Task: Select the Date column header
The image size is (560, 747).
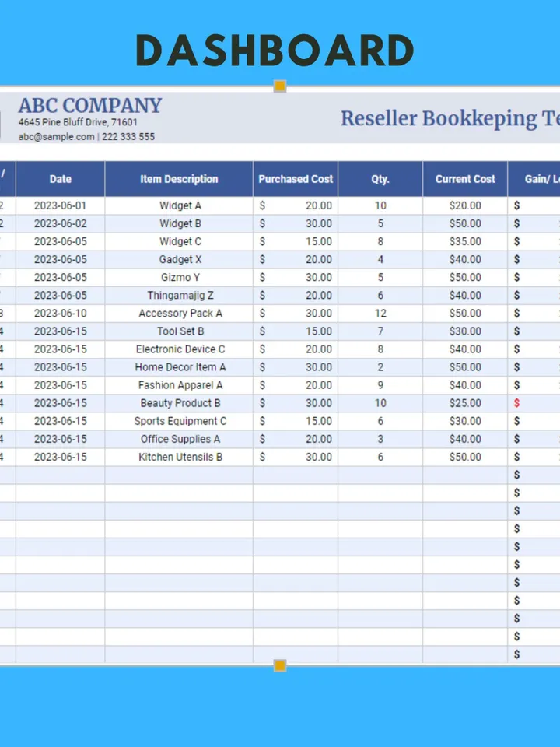Action: 61,179
